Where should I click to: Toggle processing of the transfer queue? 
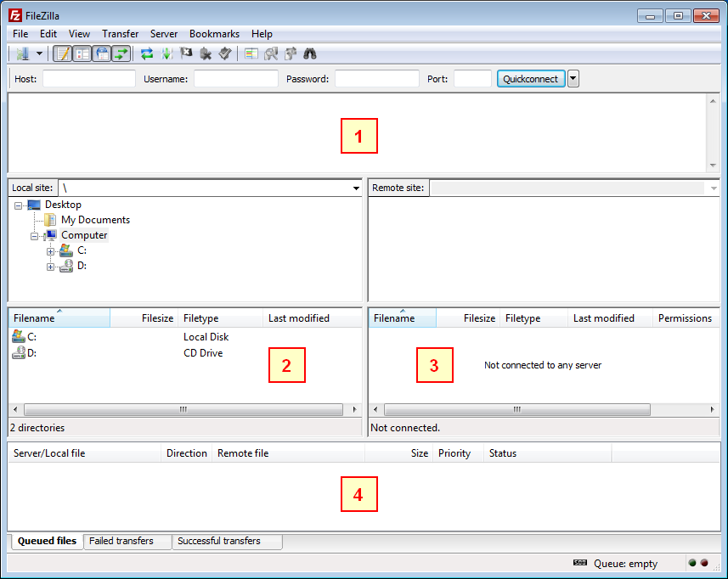166,53
